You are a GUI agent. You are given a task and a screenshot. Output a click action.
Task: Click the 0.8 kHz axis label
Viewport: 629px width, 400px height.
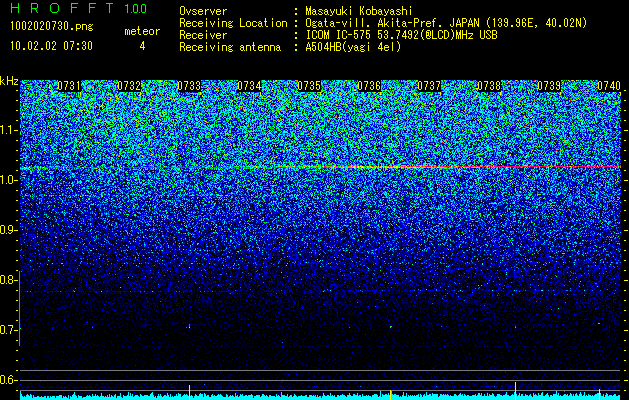pyautogui.click(x=8, y=280)
